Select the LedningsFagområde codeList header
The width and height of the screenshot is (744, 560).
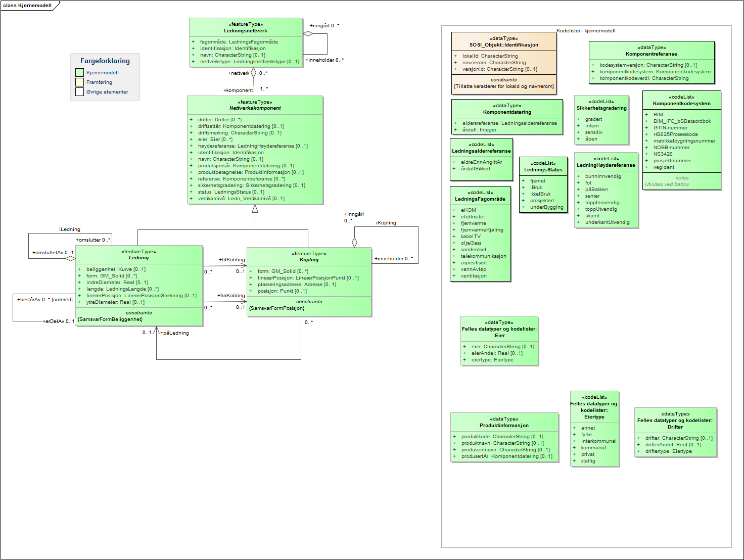click(x=480, y=196)
